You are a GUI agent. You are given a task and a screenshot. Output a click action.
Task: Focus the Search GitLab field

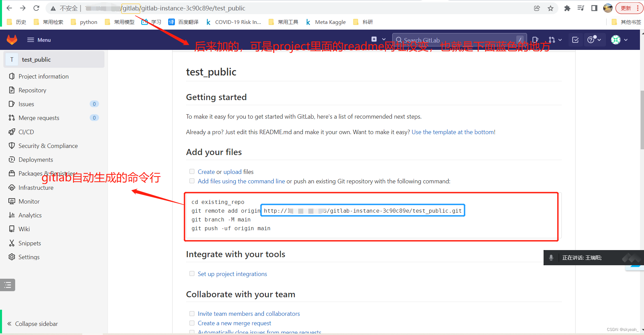(x=459, y=40)
